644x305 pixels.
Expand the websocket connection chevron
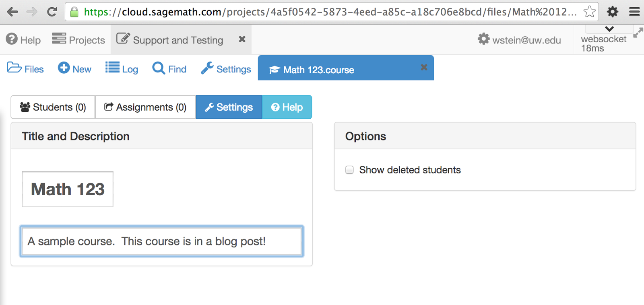(x=609, y=29)
